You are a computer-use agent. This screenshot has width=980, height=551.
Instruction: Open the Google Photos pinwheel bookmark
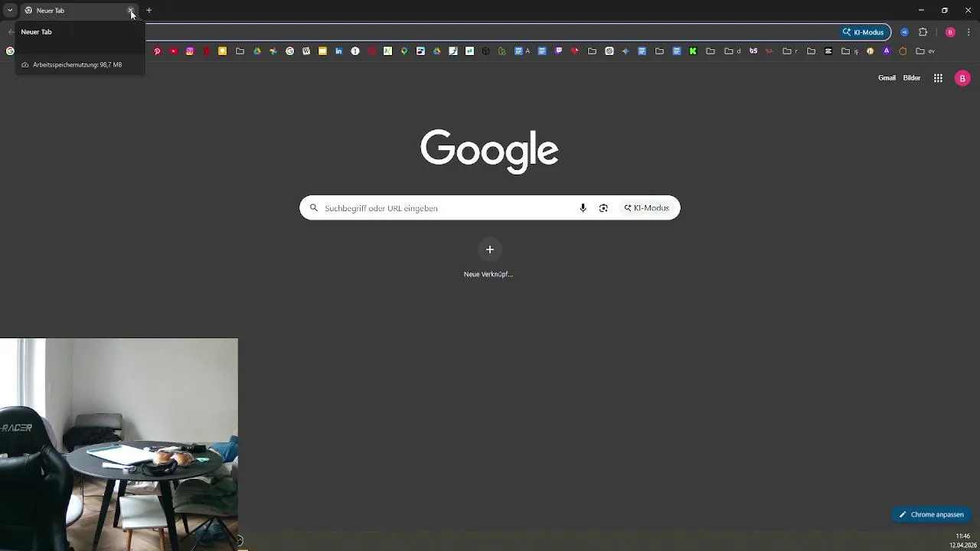pos(273,51)
